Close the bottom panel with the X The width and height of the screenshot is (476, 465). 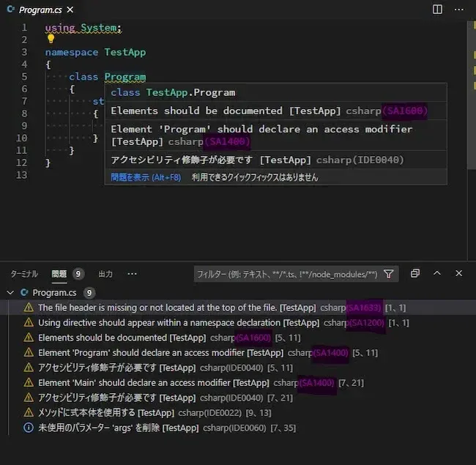[x=458, y=273]
